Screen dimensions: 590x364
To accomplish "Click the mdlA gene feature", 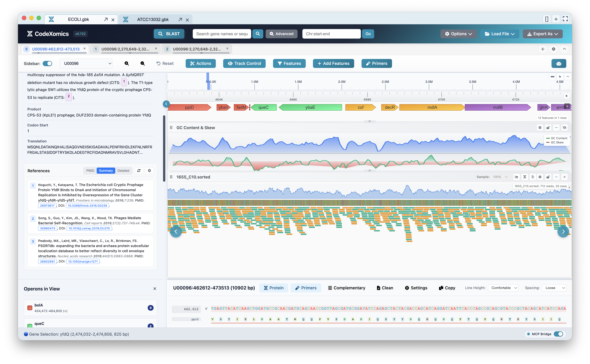I will click(x=432, y=107).
